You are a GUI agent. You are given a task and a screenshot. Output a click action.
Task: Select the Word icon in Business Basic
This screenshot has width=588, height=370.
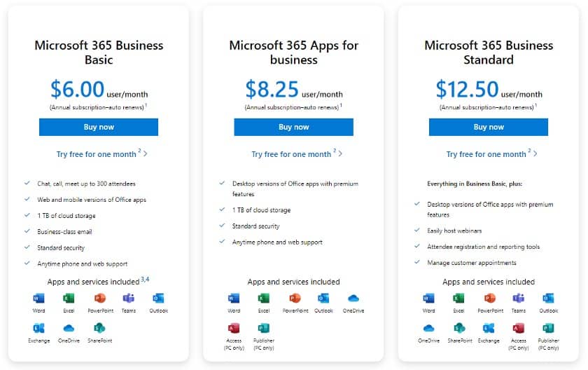38,299
